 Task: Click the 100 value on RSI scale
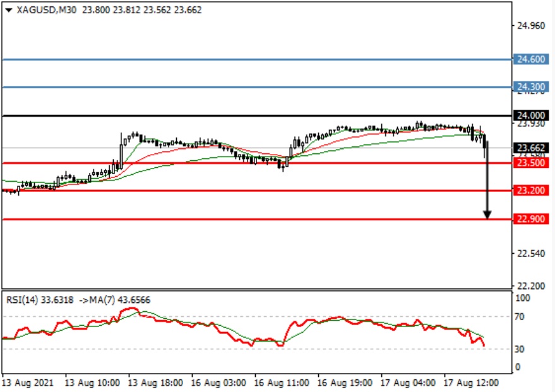tap(523, 298)
